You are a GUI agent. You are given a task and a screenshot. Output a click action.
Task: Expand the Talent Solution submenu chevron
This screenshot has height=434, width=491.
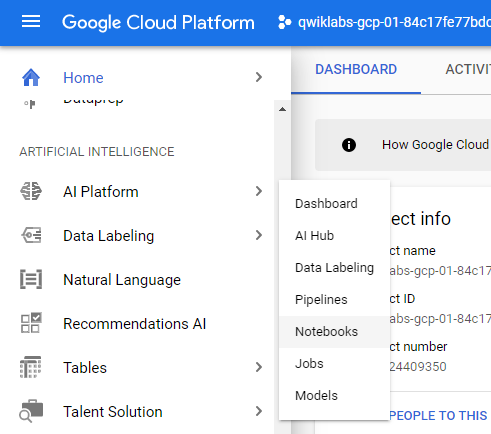coord(259,411)
